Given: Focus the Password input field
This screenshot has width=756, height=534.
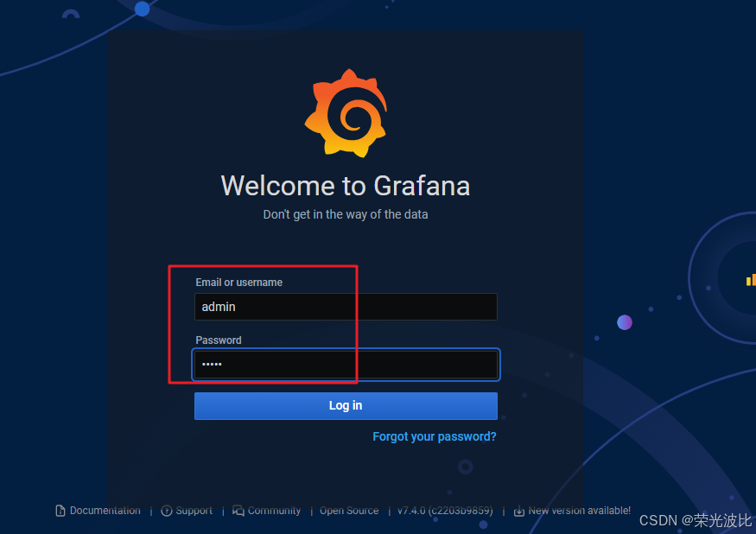Looking at the screenshot, I should (x=346, y=365).
